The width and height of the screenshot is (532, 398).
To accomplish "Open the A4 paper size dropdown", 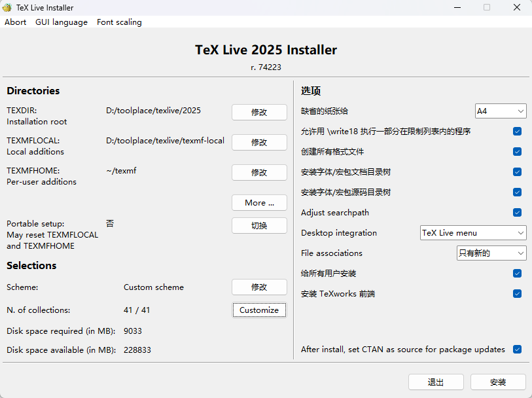I will point(501,111).
